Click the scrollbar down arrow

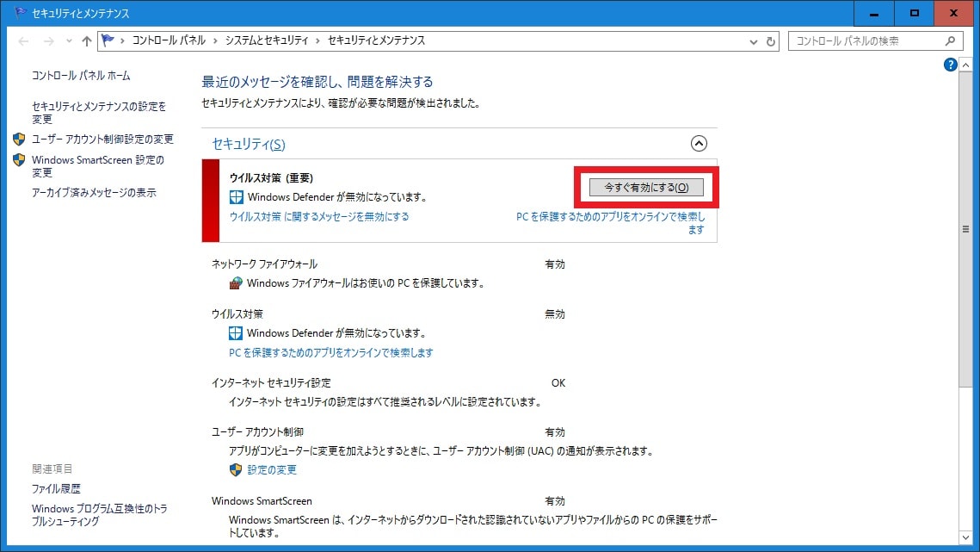coord(965,537)
